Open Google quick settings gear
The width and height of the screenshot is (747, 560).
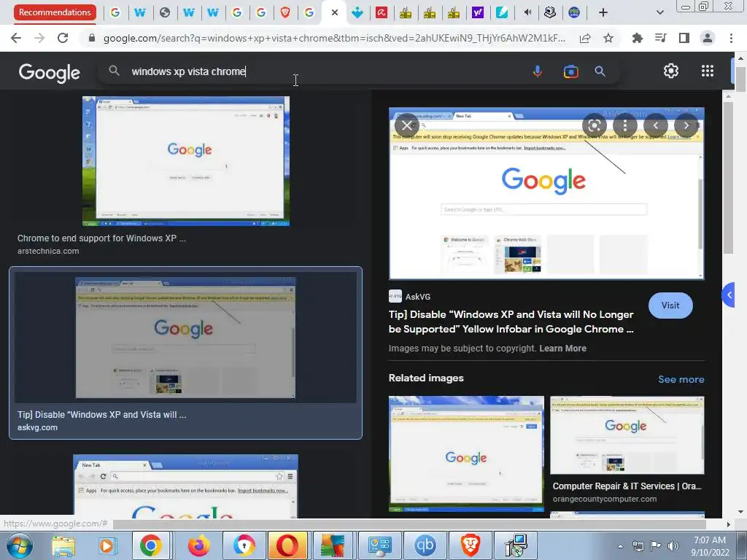tap(671, 71)
